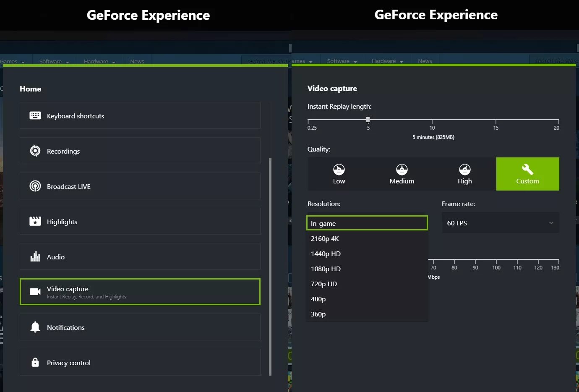Open Notifications settings row
579x392 pixels.
[x=140, y=327]
